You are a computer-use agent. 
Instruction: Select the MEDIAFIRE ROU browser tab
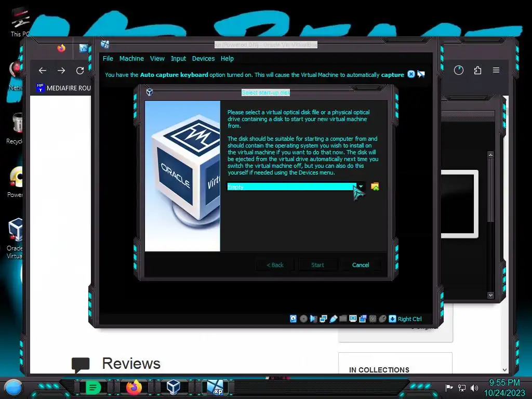click(63, 88)
